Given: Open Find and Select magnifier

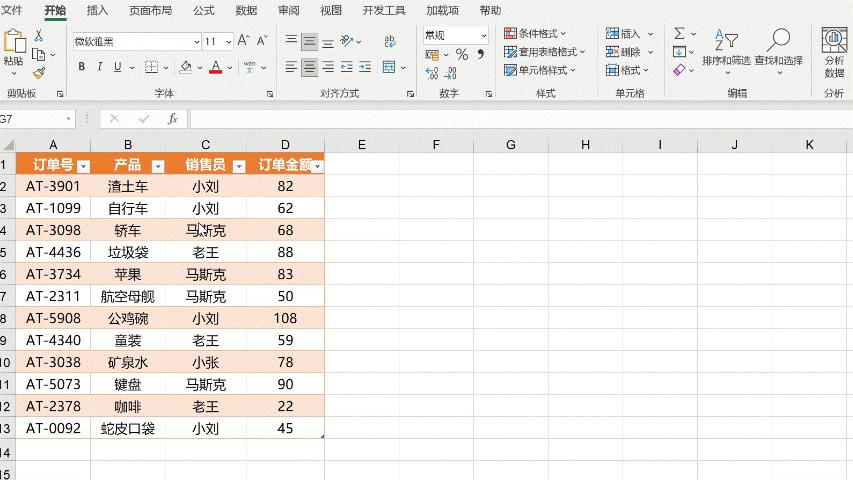Looking at the screenshot, I should coord(778,51).
